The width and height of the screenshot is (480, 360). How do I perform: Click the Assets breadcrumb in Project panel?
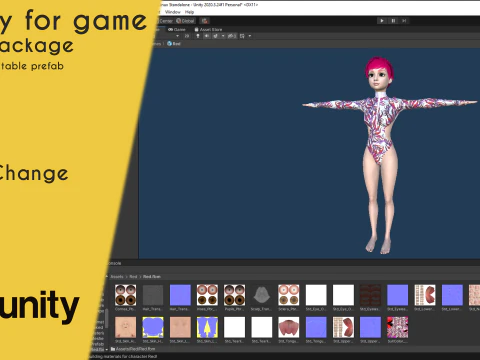point(117,277)
